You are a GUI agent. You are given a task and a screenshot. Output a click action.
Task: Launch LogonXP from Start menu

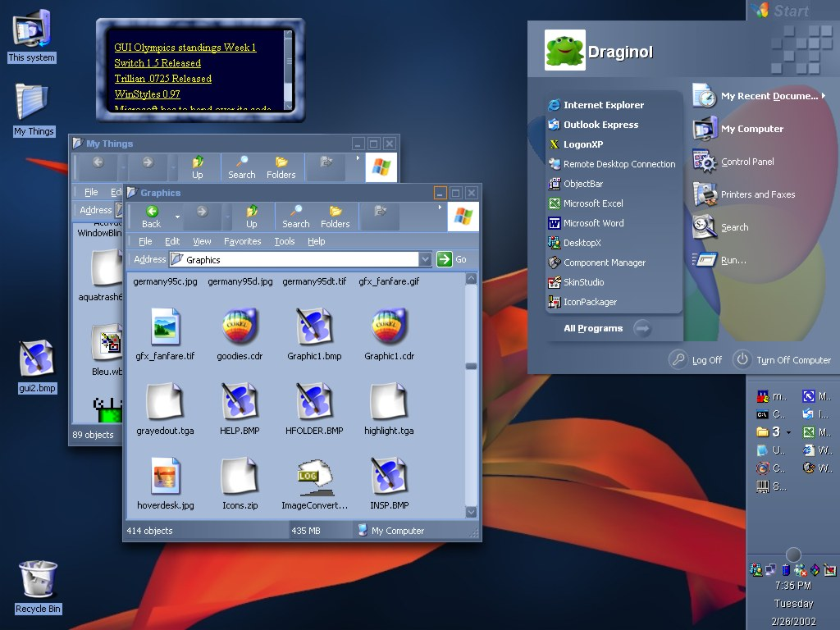coord(575,144)
